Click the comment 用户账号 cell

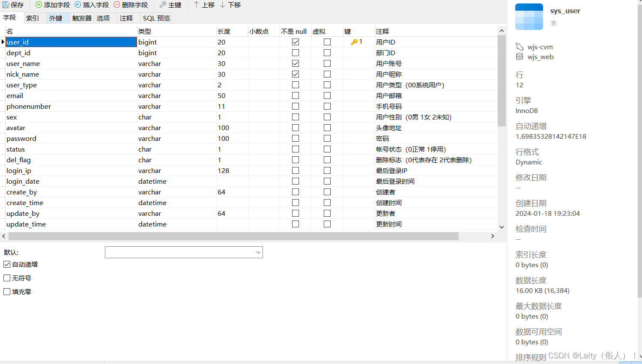pos(389,63)
